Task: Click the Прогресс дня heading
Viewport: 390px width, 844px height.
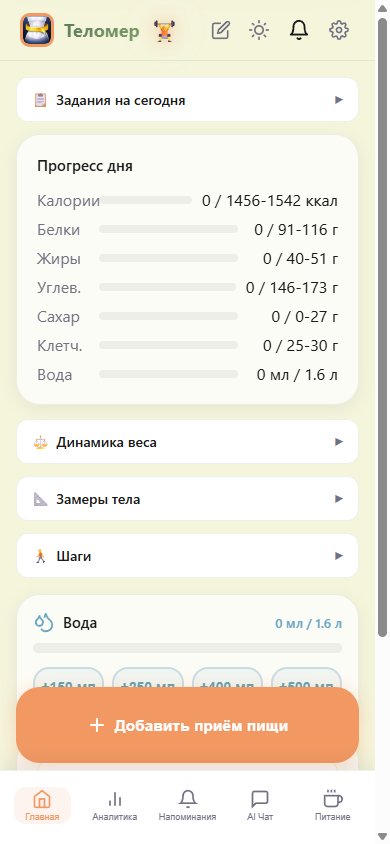Action: 85,166
